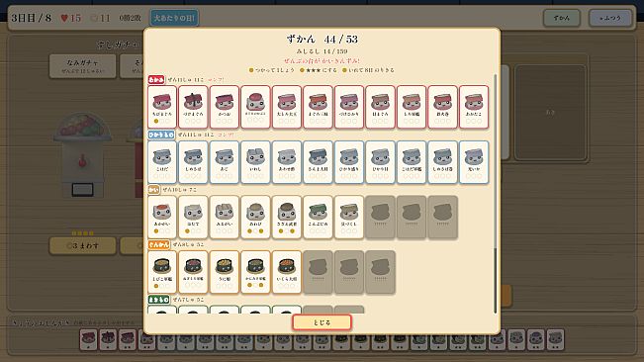This screenshot has width=644, height=362.
Task: Click the かい category tag
Action: tap(154, 190)
